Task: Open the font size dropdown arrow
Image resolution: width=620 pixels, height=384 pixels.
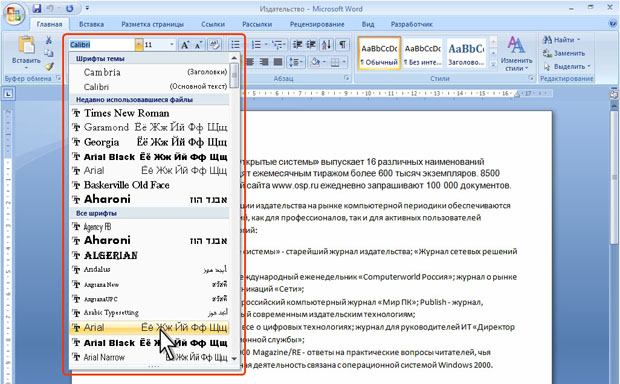Action: tap(172, 45)
